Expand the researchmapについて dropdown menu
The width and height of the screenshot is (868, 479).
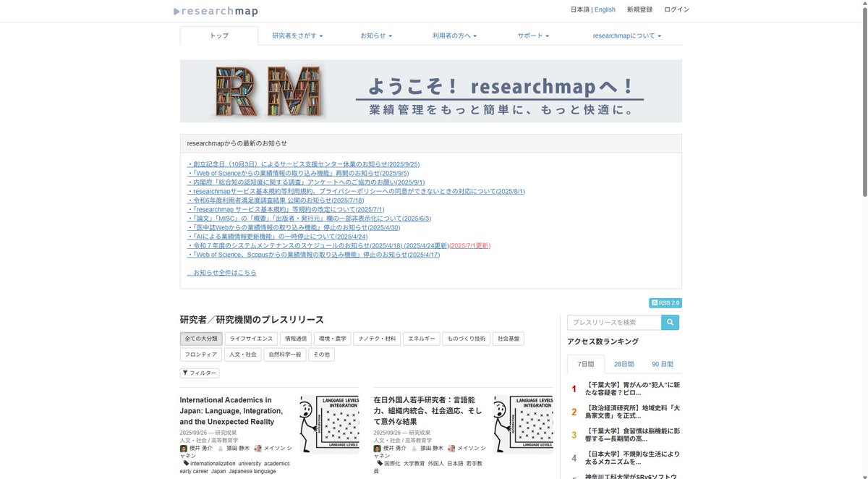pyautogui.click(x=626, y=35)
